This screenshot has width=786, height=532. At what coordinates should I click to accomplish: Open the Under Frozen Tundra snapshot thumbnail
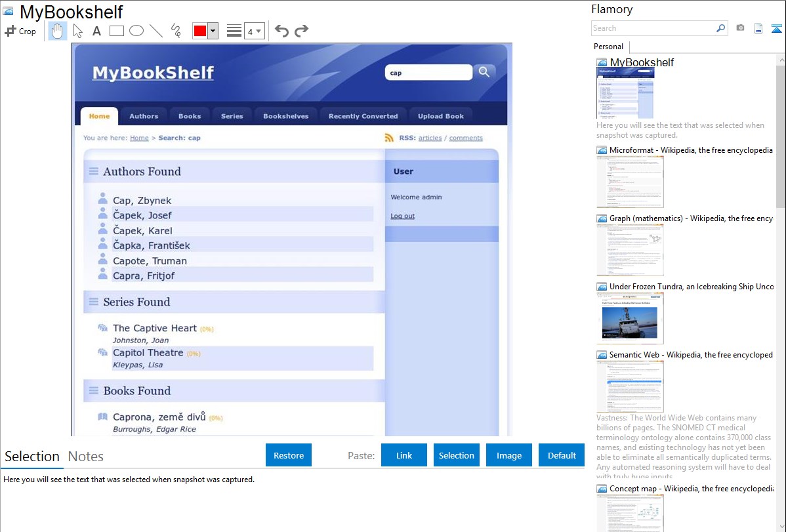coord(630,318)
